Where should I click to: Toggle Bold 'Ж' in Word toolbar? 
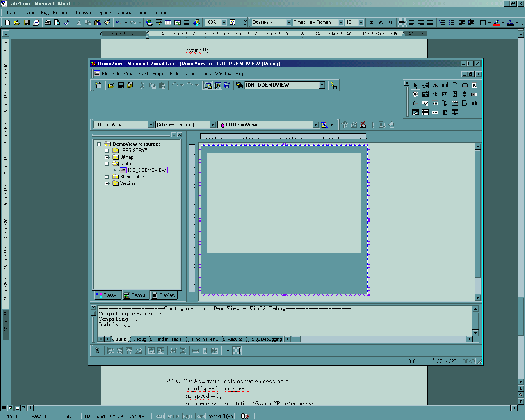(371, 23)
